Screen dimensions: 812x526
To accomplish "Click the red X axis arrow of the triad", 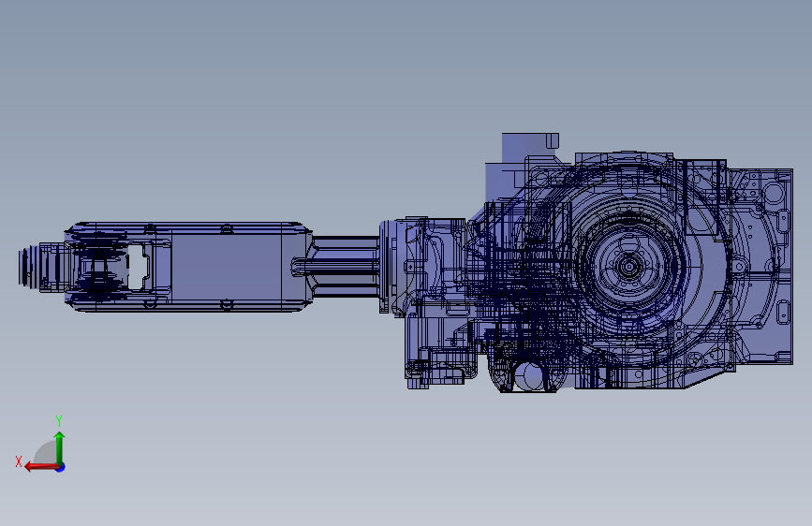I will (40, 467).
